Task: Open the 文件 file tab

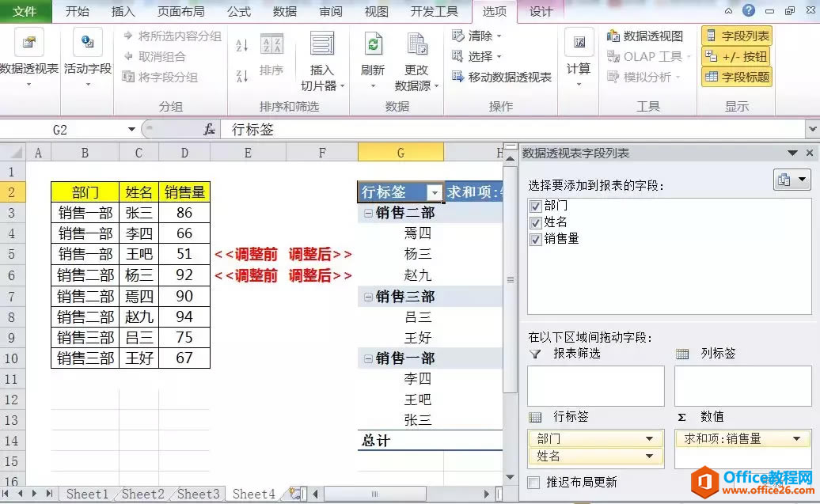Action: [x=25, y=11]
